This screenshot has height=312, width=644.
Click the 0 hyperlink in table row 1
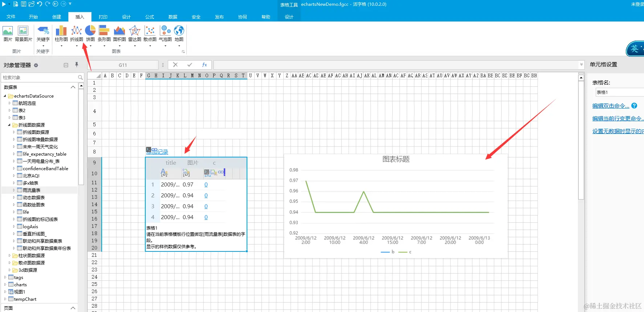point(206,185)
